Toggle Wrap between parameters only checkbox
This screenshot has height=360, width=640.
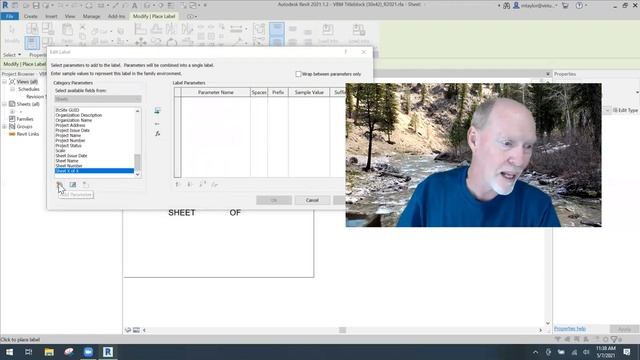pos(298,74)
